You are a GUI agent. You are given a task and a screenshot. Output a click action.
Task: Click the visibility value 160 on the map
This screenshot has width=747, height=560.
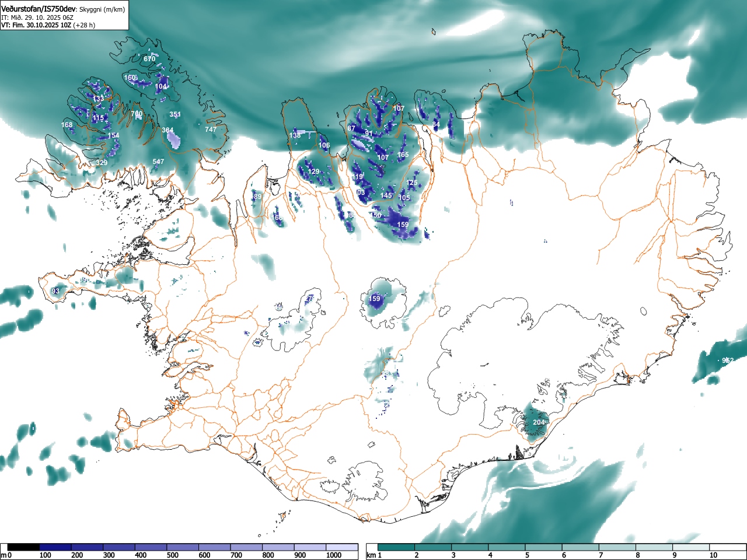click(x=130, y=78)
